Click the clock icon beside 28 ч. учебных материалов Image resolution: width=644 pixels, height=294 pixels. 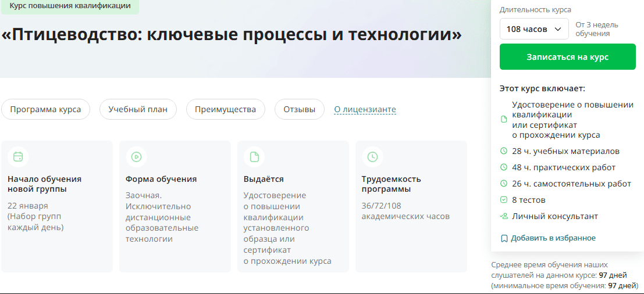[x=504, y=151]
